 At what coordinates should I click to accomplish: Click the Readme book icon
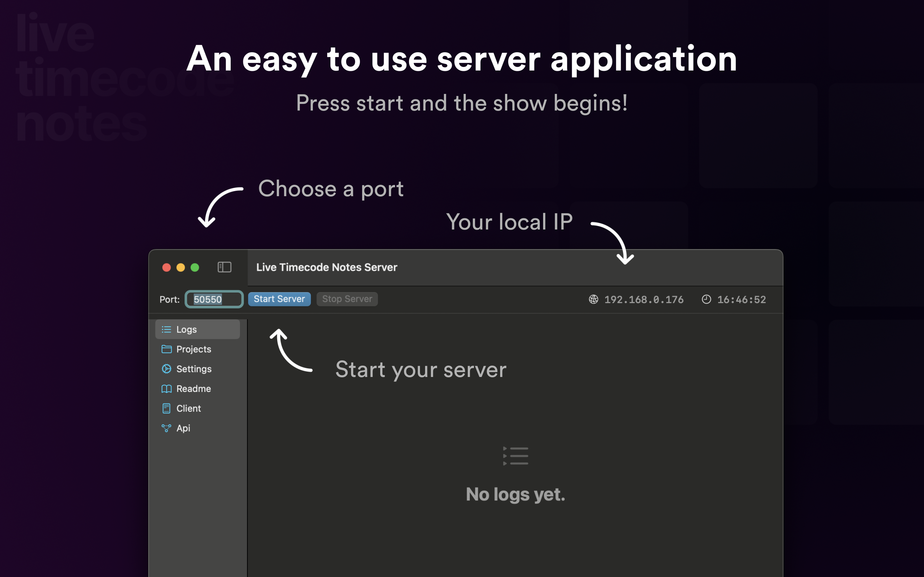coord(167,389)
